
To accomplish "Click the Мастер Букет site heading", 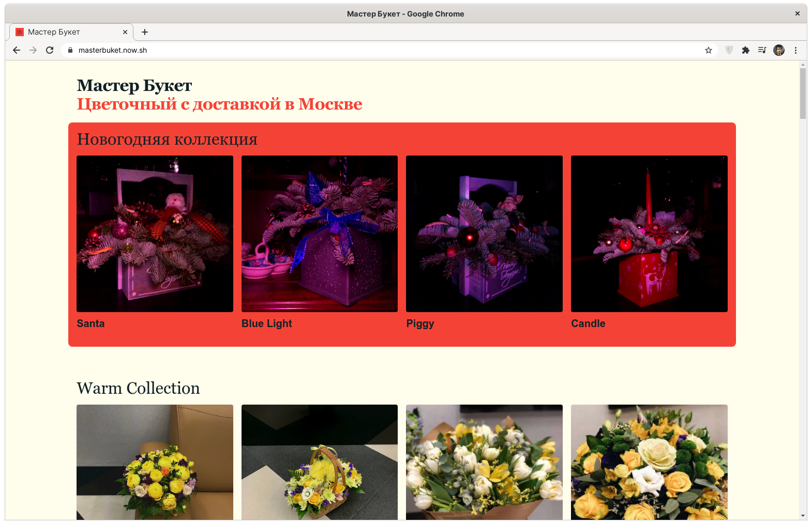I will coord(134,85).
